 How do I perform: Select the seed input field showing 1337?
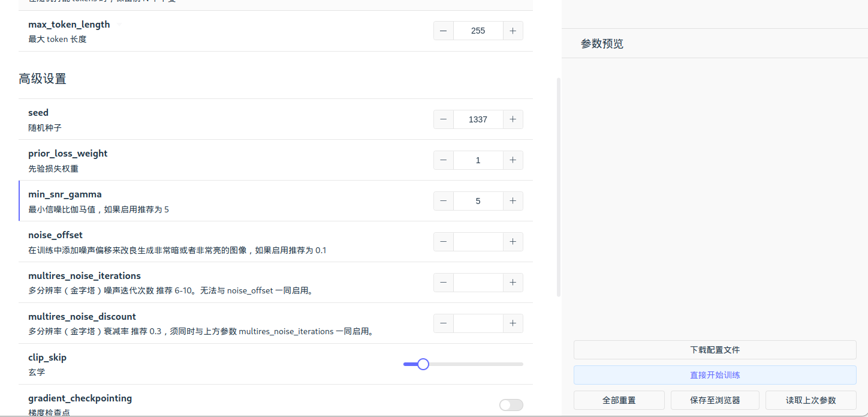point(478,119)
